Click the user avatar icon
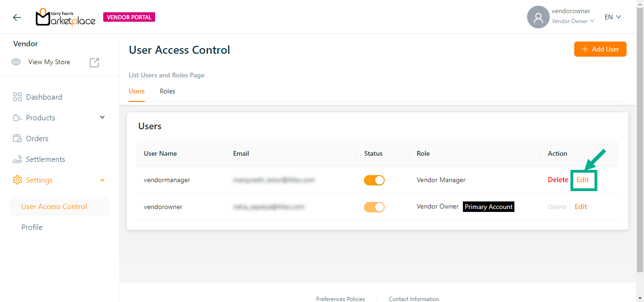644x302 pixels. click(x=538, y=17)
